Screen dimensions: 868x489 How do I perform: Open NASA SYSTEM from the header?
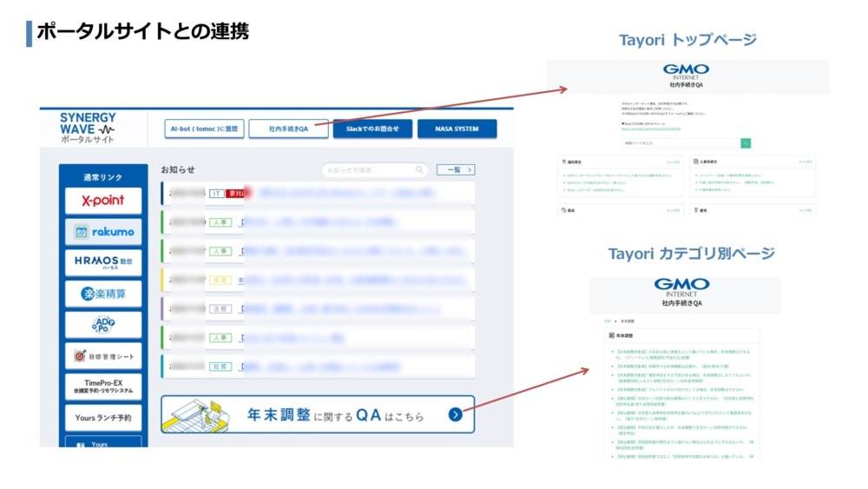point(457,129)
